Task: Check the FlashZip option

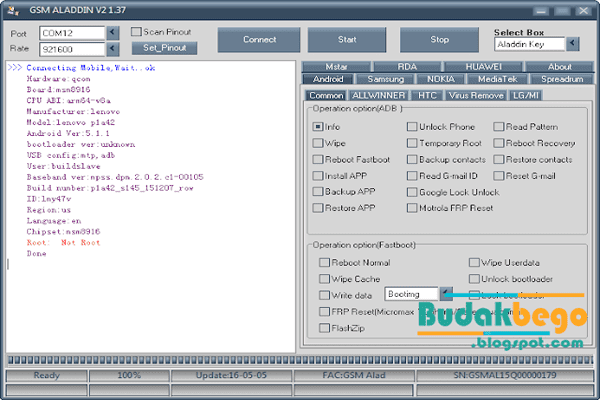Action: tap(324, 328)
